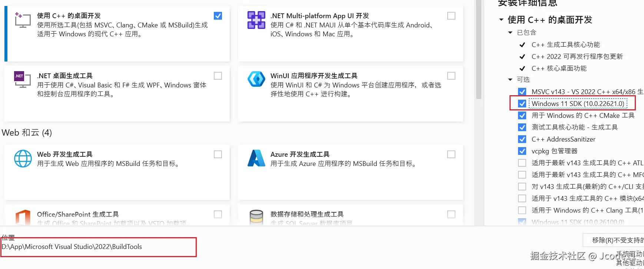Uncheck 使用 C++ 的桌面开发 workload
The height and width of the screenshot is (269, 644).
[x=218, y=16]
